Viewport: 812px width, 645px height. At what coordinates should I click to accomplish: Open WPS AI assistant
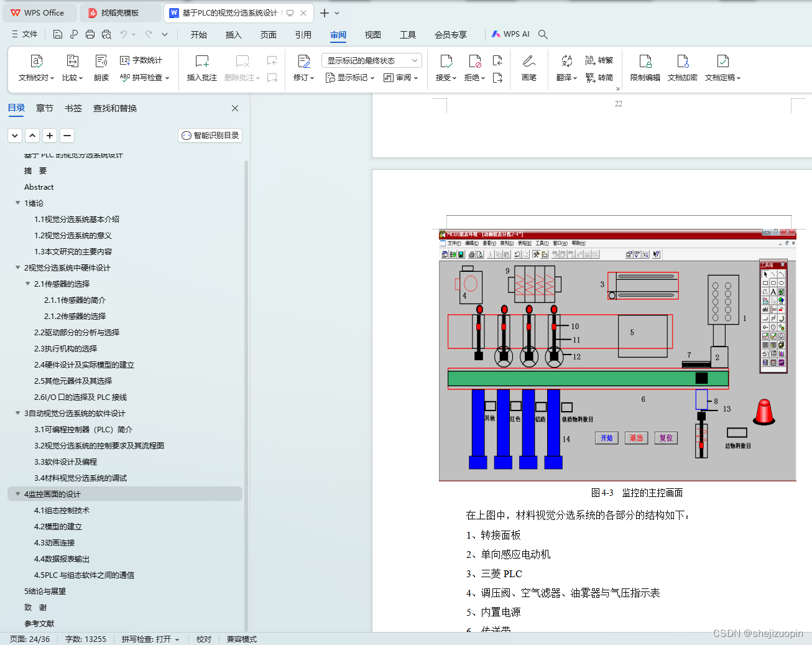[510, 34]
